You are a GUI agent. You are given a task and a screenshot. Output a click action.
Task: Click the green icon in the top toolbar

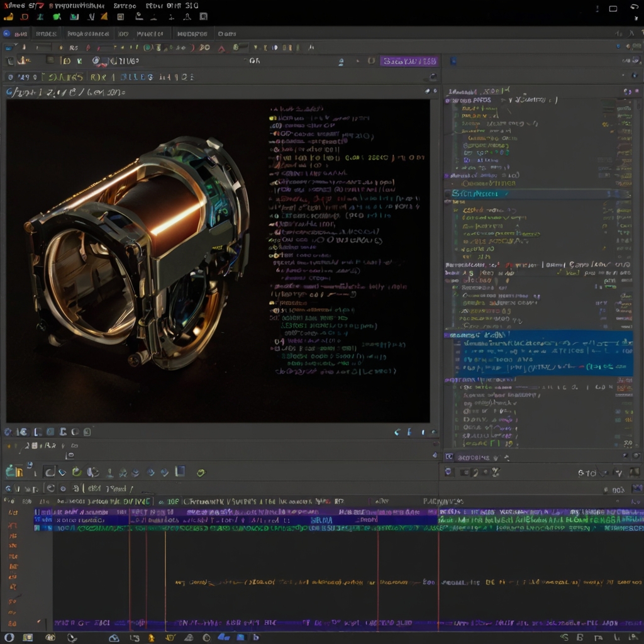point(57,17)
